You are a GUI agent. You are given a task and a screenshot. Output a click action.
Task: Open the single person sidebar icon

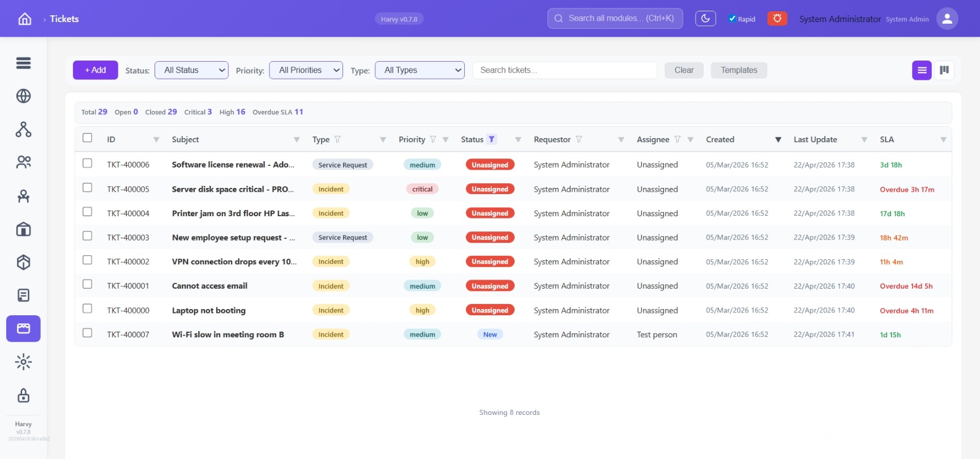(x=23, y=196)
